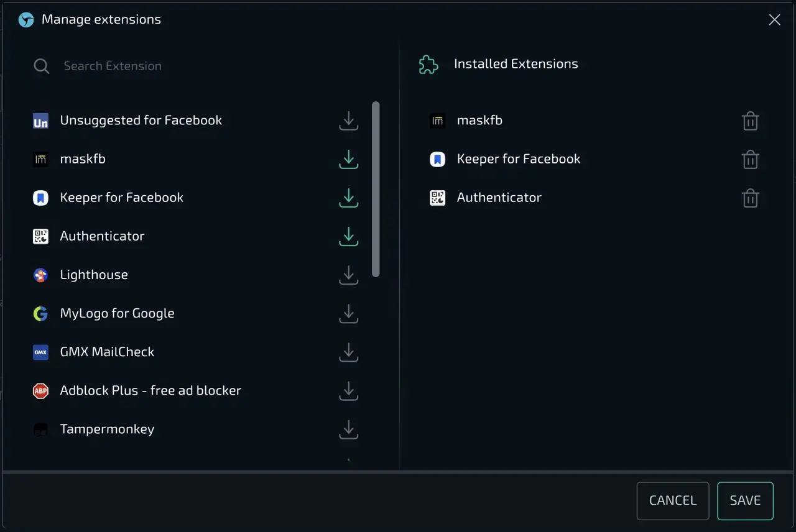This screenshot has width=796, height=532.
Task: Remove Keeper for Facebook with trash icon
Action: 750,159
